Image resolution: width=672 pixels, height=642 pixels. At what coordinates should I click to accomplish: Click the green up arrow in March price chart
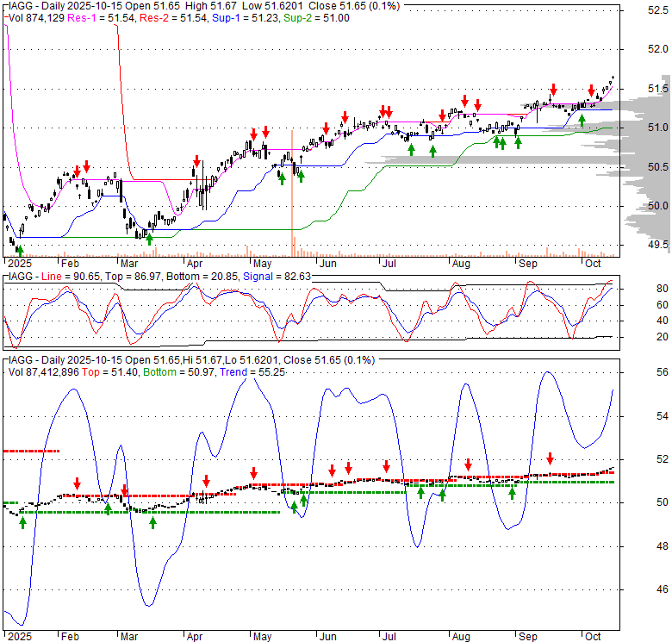pos(149,238)
